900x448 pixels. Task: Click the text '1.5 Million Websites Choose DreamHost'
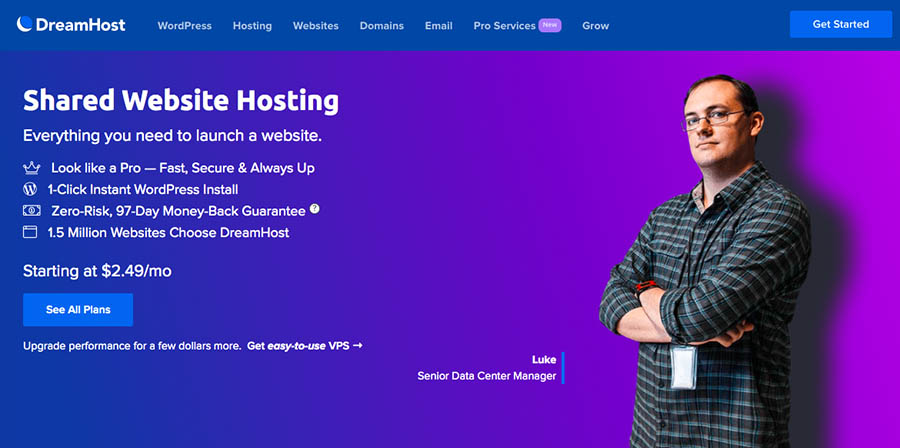pos(169,233)
